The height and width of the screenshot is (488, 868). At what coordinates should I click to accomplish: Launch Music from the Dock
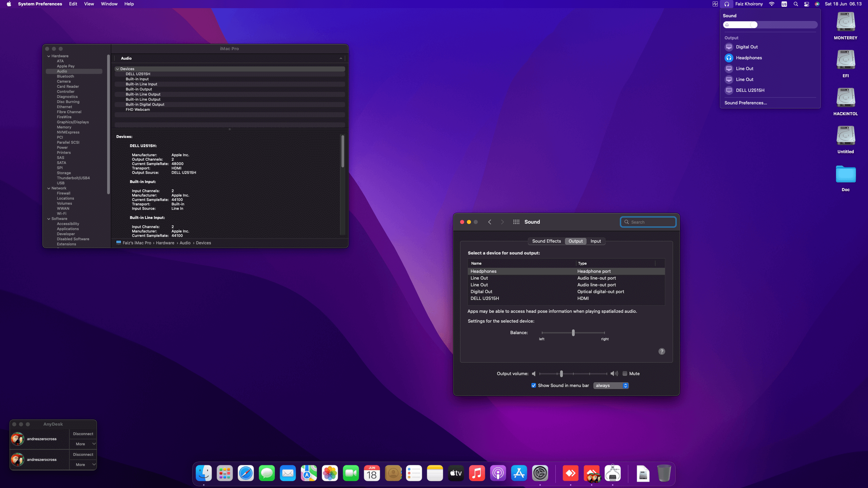point(477,473)
